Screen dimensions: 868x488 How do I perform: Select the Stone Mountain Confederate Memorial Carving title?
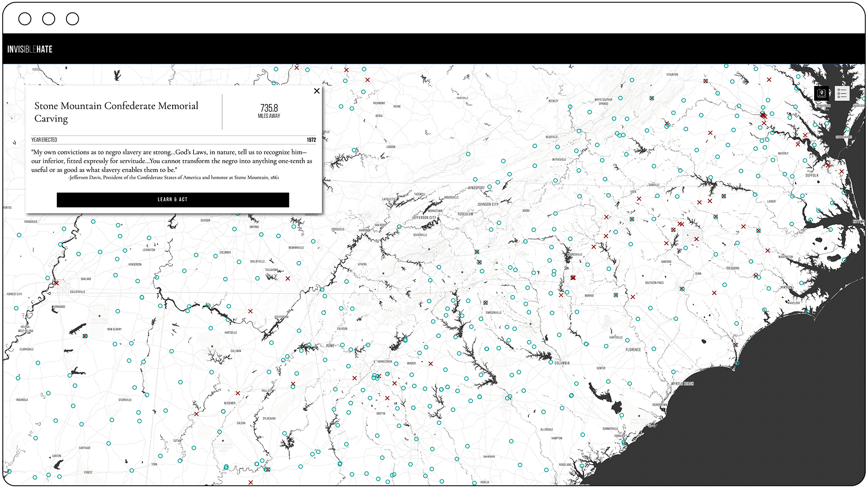(x=117, y=112)
